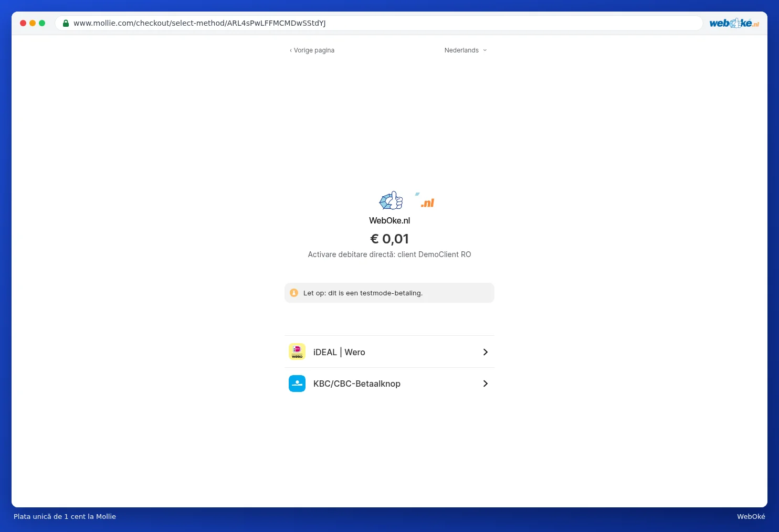Select the iDEAL | Wero payment method
The height and width of the screenshot is (532, 779).
coord(389,352)
